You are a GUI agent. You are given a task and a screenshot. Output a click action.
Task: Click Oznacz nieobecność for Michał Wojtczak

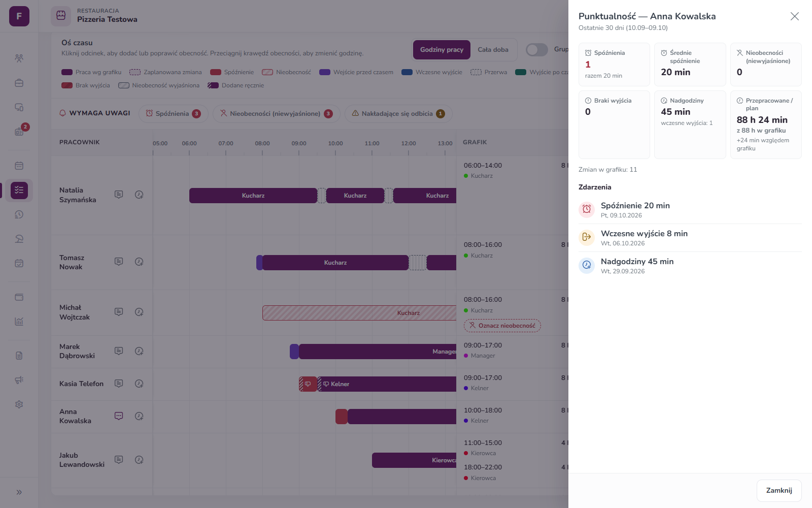point(502,326)
